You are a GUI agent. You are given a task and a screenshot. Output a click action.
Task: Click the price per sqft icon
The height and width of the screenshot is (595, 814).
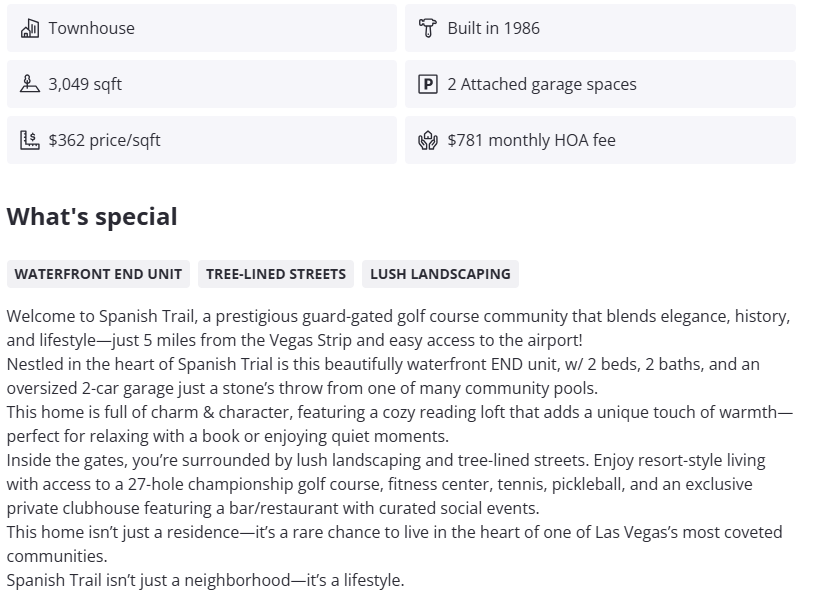(x=29, y=140)
